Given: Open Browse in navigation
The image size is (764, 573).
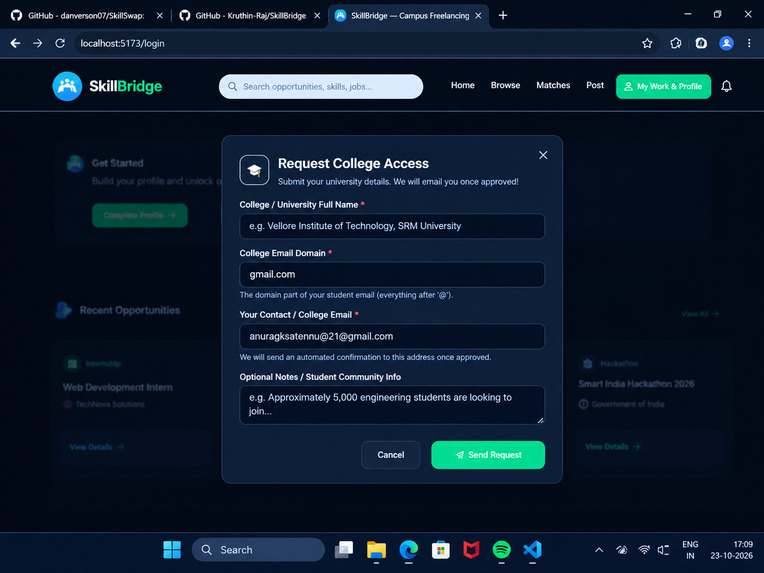Looking at the screenshot, I should [x=505, y=85].
